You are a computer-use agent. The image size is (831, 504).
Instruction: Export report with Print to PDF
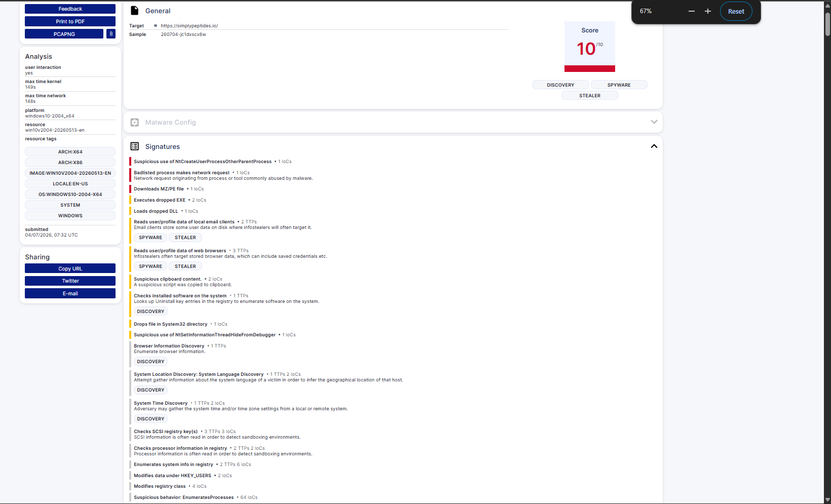coord(70,21)
